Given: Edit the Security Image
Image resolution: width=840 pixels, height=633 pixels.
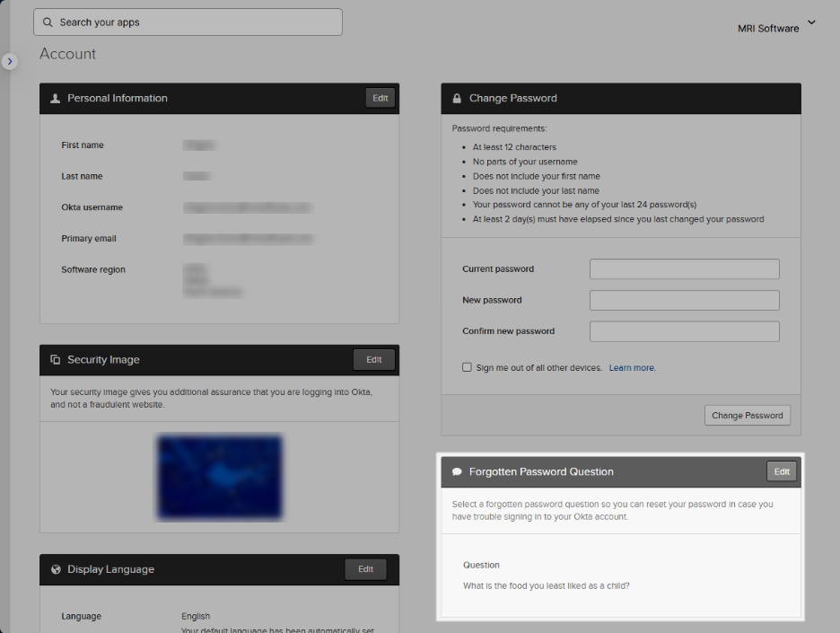Looking at the screenshot, I should coord(374,360).
